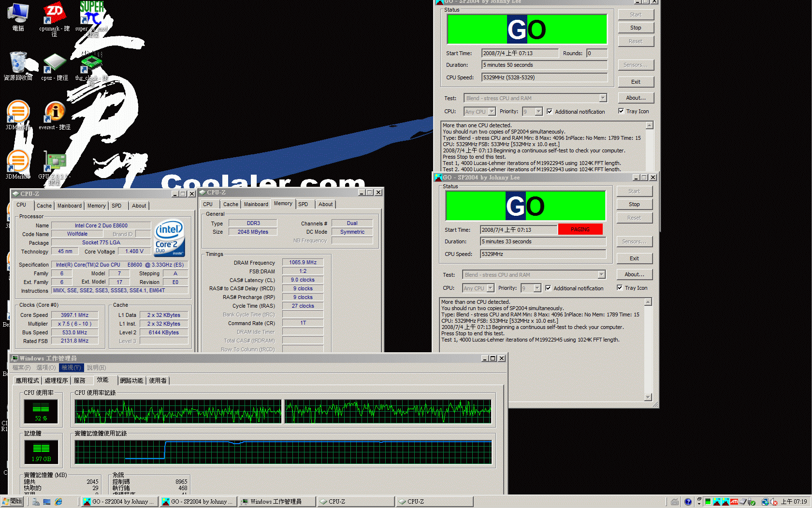Open 選項(O) menu in Task Manager

[x=46, y=368]
